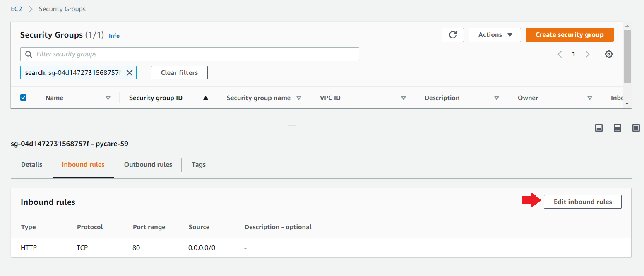Image resolution: width=644 pixels, height=276 pixels.
Task: Open the Actions dropdown menu
Action: (495, 35)
